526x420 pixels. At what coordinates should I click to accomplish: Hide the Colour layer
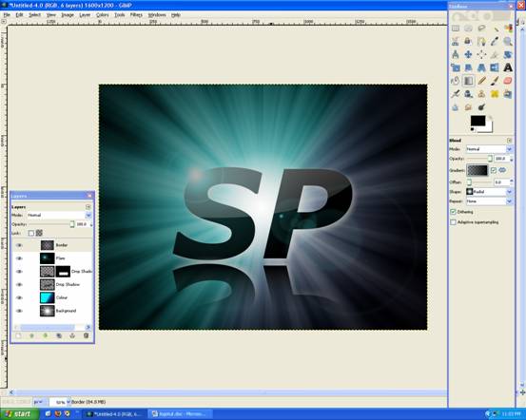(19, 297)
